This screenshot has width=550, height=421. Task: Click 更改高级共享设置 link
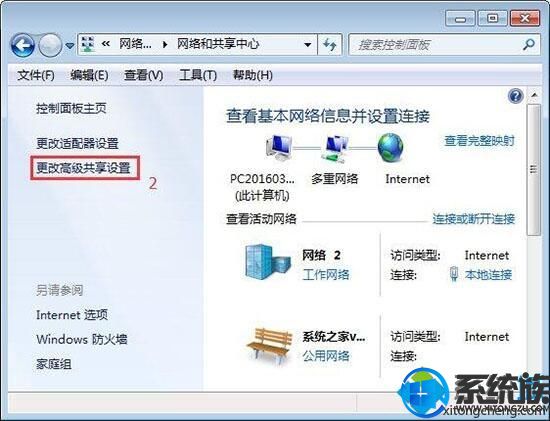[x=83, y=168]
